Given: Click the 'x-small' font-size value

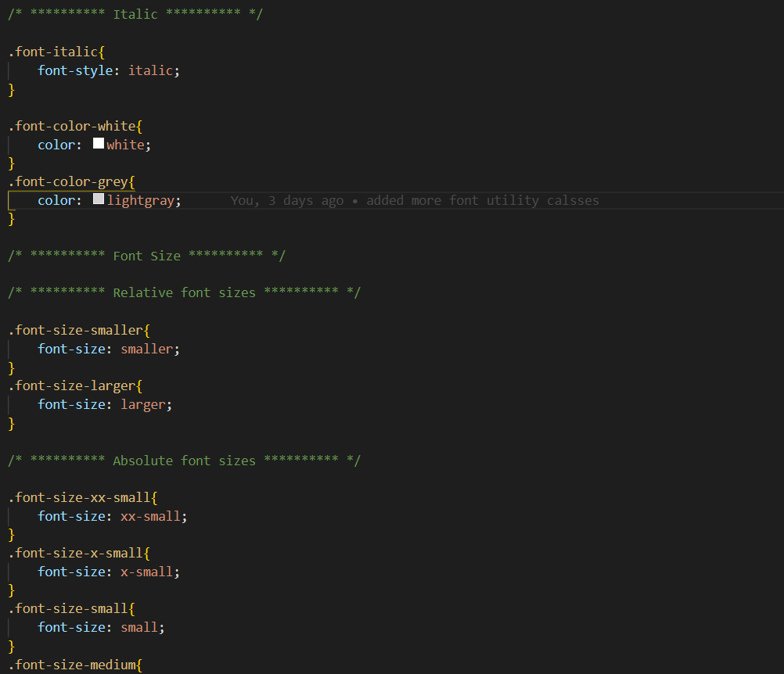Looking at the screenshot, I should click(147, 572).
